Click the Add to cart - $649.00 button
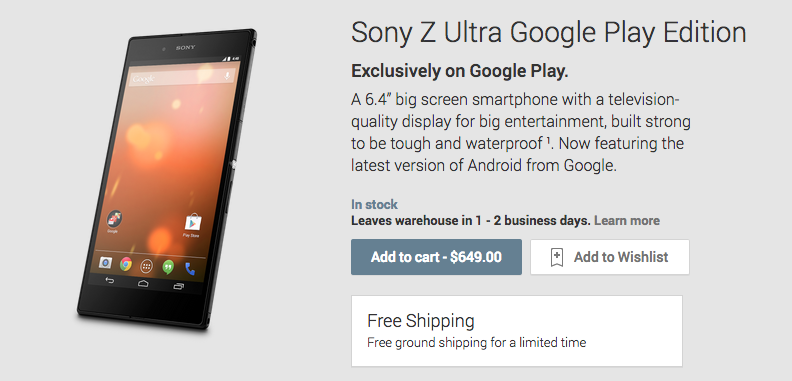 coord(436,257)
